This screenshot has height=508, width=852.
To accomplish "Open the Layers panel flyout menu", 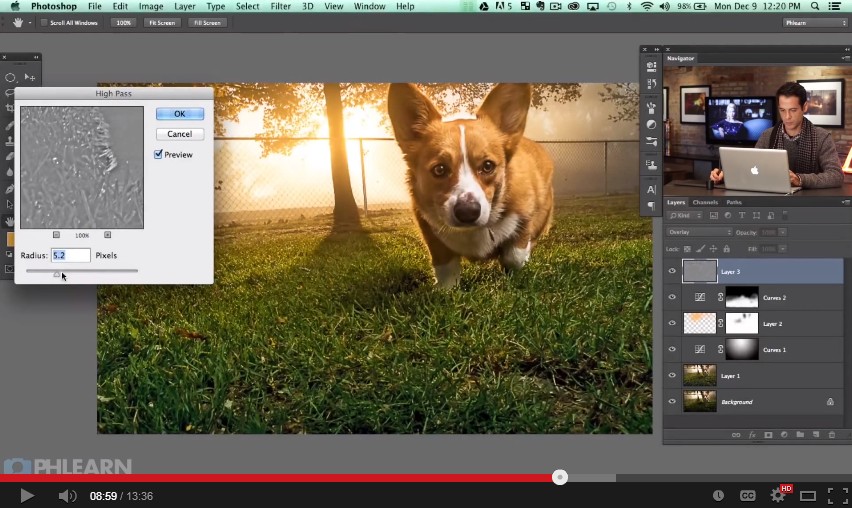I will click(x=845, y=202).
